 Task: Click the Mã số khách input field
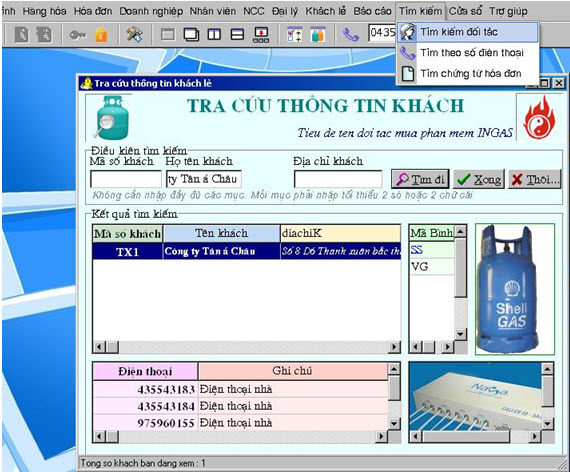126,179
